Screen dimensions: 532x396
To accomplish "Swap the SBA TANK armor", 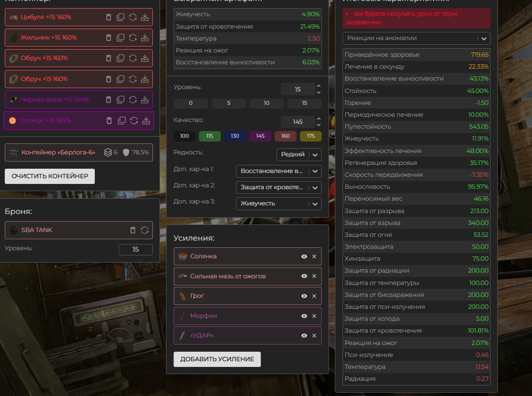I will pos(145,230).
